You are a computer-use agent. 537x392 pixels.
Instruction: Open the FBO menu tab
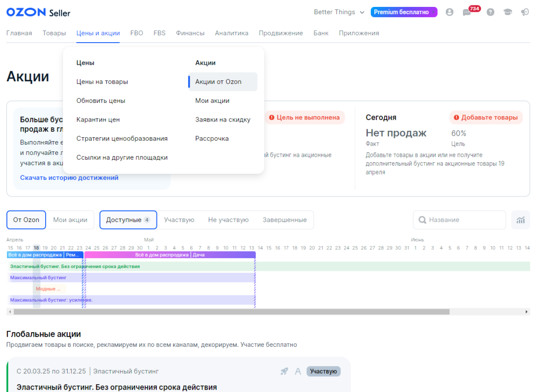(137, 33)
